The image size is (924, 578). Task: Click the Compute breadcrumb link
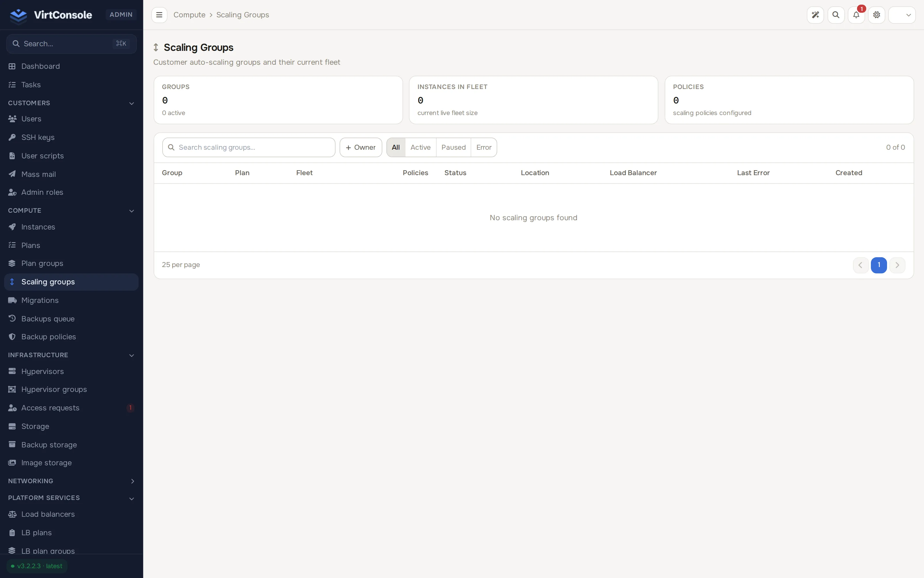click(189, 15)
